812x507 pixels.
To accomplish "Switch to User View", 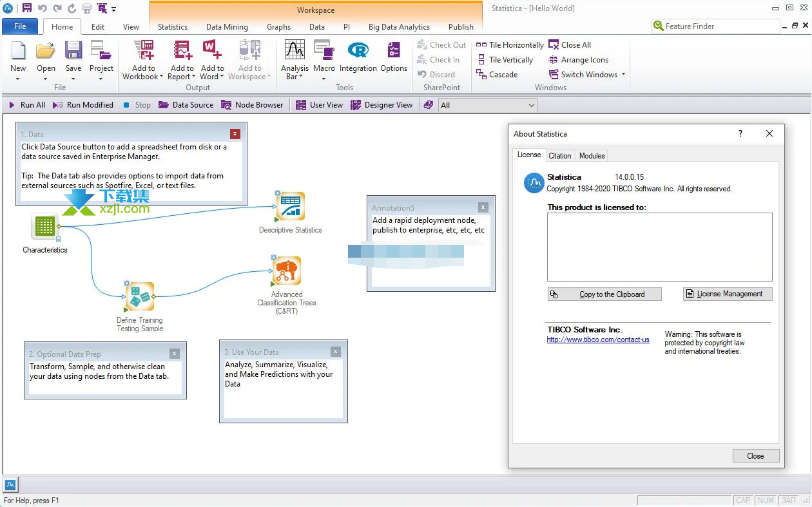I will coord(320,105).
